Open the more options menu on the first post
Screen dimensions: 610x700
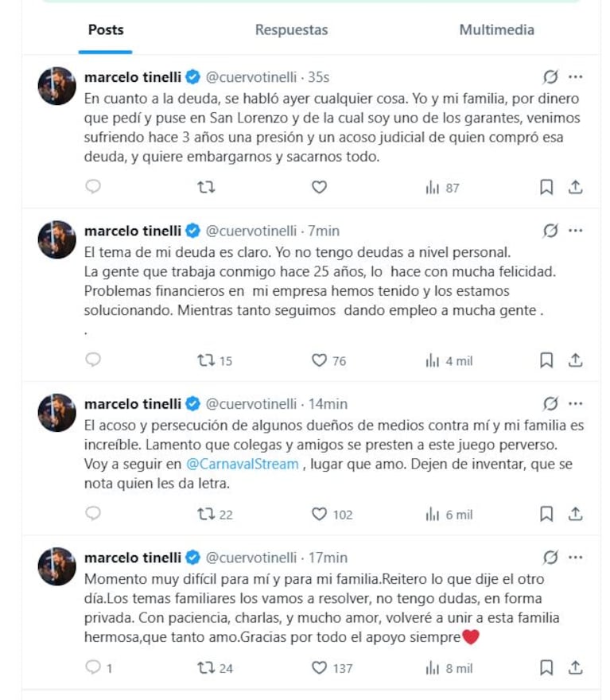click(x=574, y=77)
